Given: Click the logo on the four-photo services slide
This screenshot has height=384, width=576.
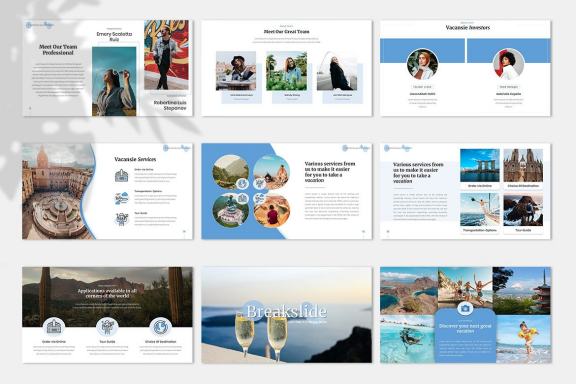Looking at the screenshot, I should [398, 148].
